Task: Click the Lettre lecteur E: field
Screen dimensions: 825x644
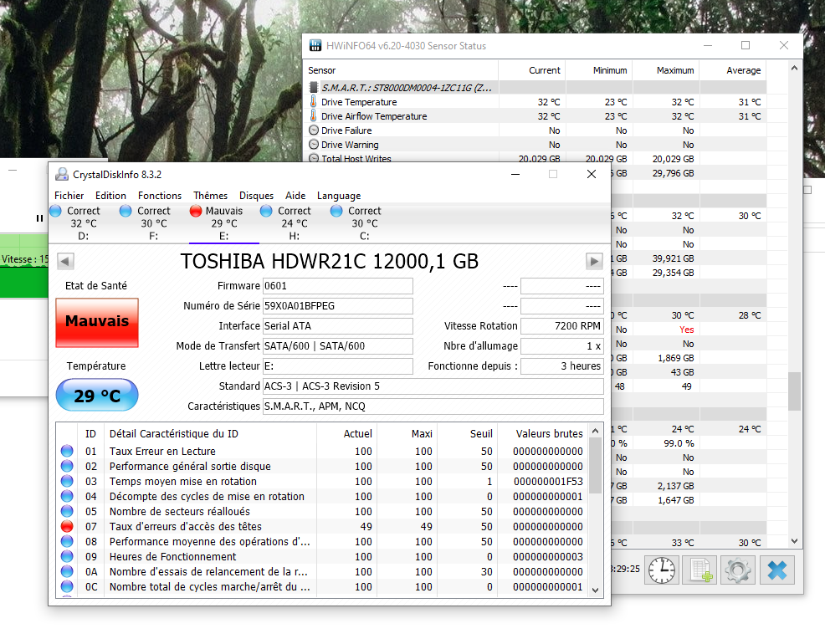Action: coord(338,365)
